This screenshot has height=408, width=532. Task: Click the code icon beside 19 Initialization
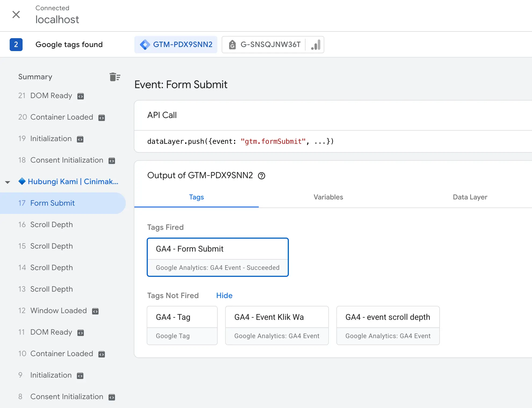[x=80, y=139]
